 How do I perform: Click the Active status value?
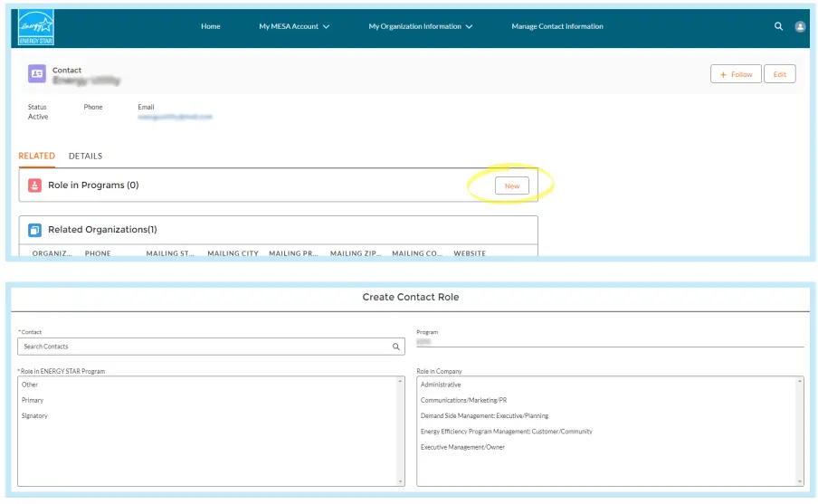[x=38, y=117]
